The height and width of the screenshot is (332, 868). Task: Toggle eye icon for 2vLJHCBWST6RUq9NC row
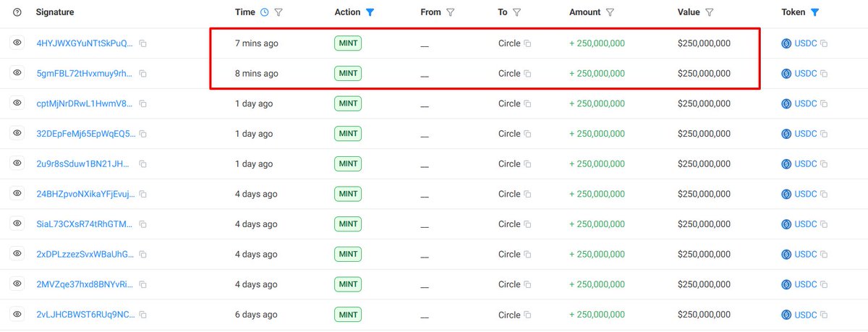pos(17,315)
